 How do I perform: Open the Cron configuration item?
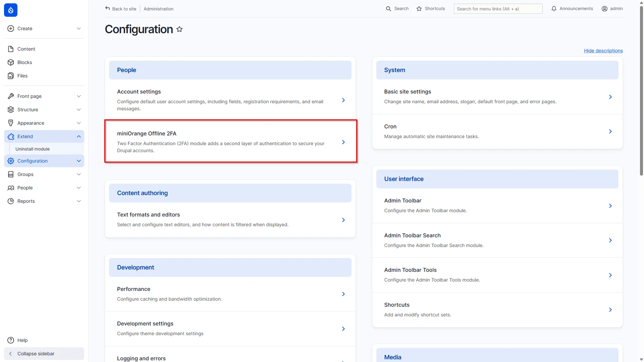tap(497, 131)
